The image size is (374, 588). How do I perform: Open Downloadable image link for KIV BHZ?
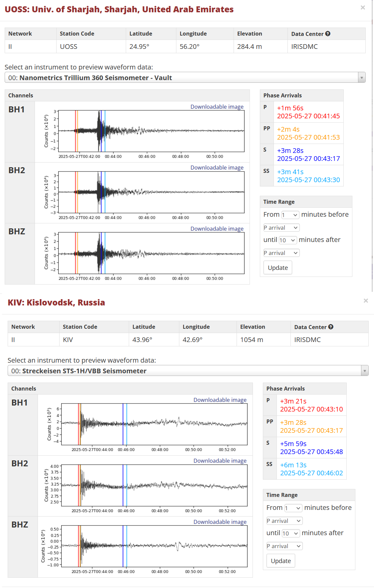point(220,522)
